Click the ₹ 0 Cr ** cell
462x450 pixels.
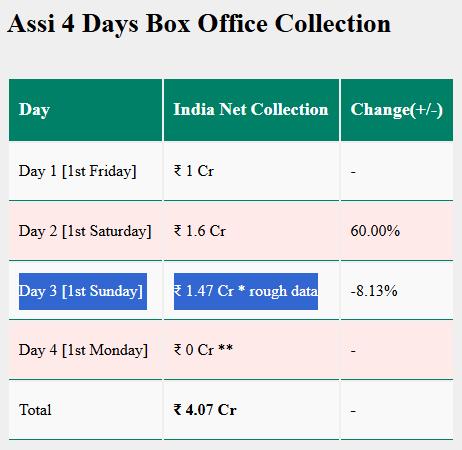pos(251,350)
